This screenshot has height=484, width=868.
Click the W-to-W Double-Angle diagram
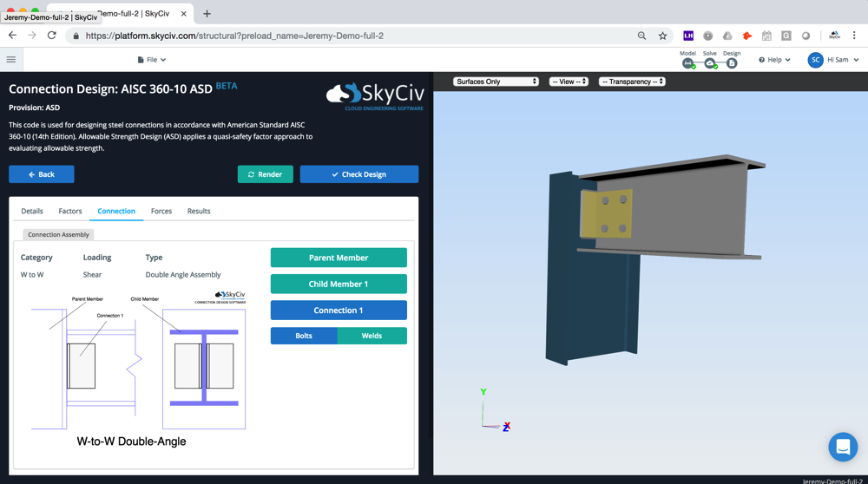tap(138, 370)
